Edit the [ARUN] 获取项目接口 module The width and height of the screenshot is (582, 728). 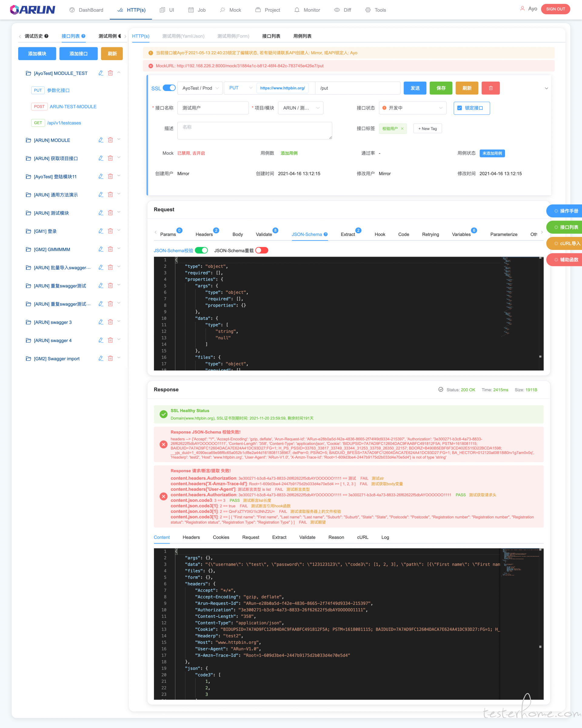(101, 158)
